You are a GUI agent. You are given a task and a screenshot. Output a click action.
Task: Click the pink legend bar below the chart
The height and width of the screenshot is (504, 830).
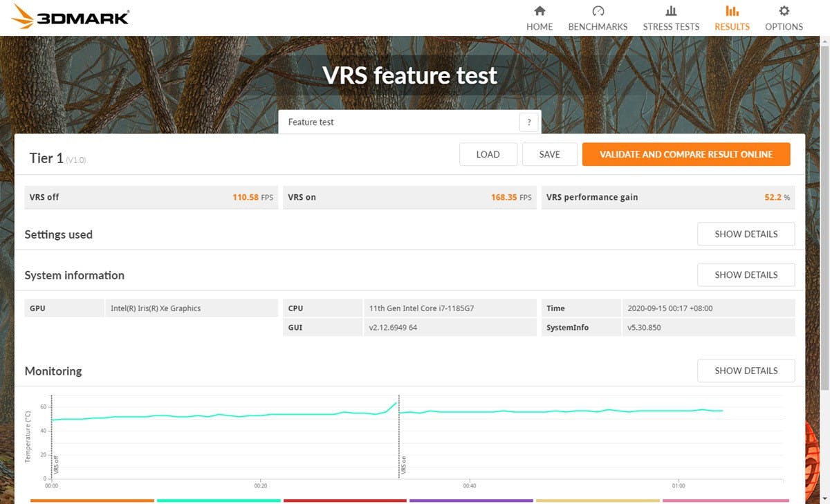point(726,501)
